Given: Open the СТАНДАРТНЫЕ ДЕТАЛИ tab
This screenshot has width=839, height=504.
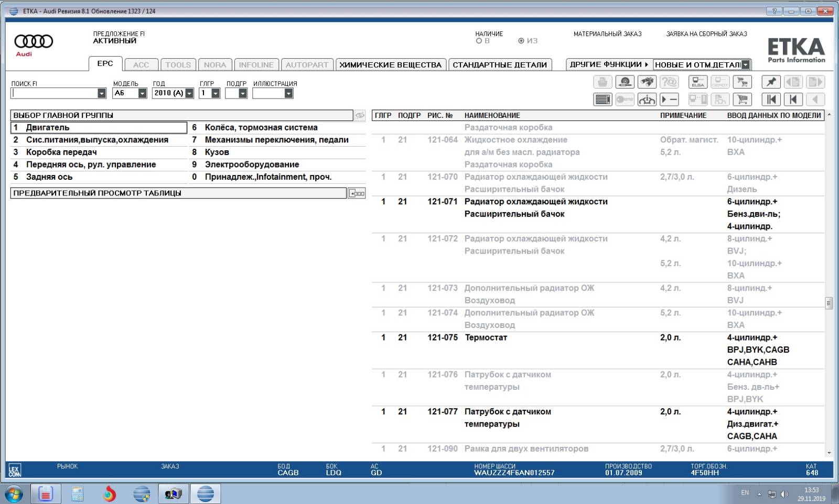Looking at the screenshot, I should point(500,65).
